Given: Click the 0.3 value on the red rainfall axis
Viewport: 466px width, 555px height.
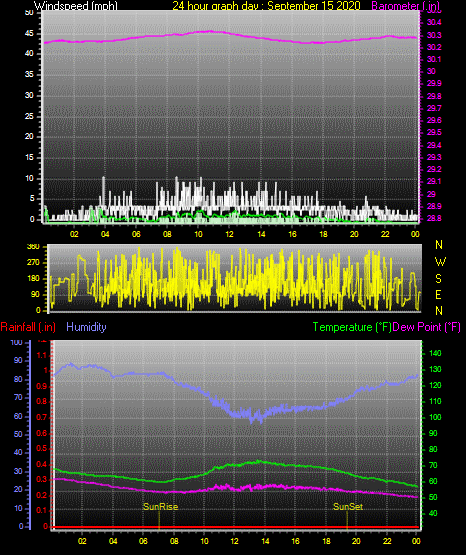Looking at the screenshot, I should pyautogui.click(x=42, y=480).
